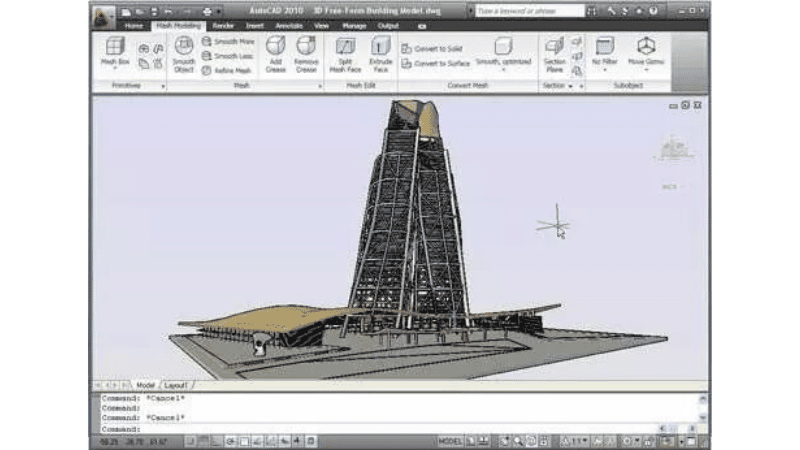Image resolution: width=800 pixels, height=450 pixels.
Task: Open the Primitives panel dialog launcher arrow
Action: point(163,86)
